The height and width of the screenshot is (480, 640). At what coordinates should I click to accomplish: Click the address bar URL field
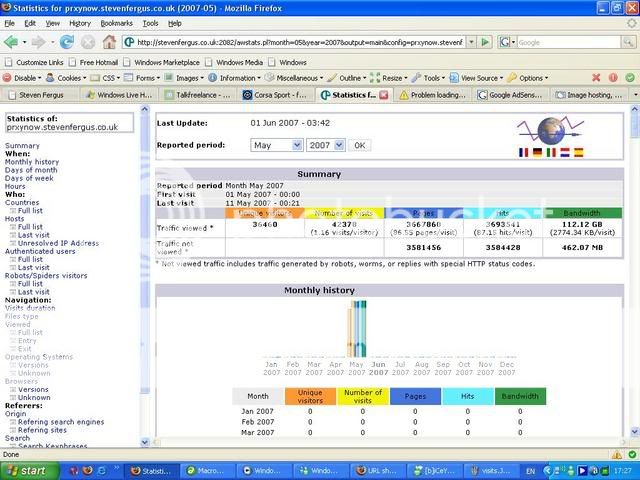pos(300,42)
